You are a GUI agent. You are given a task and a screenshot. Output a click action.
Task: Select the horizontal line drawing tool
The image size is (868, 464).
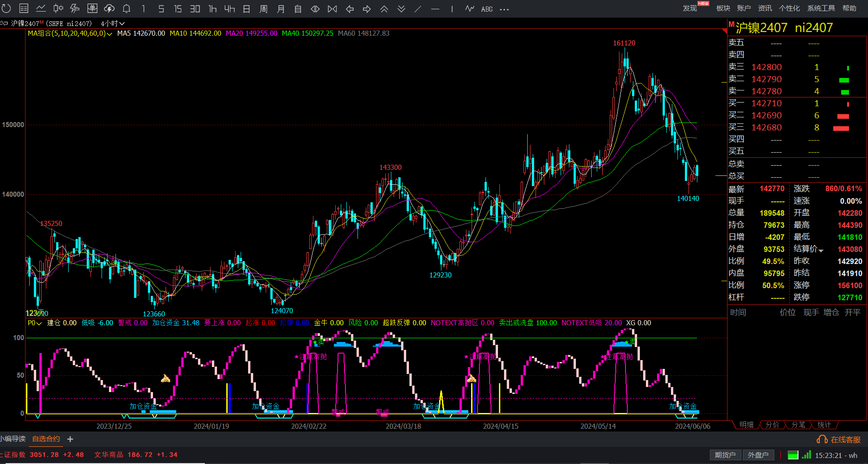435,9
